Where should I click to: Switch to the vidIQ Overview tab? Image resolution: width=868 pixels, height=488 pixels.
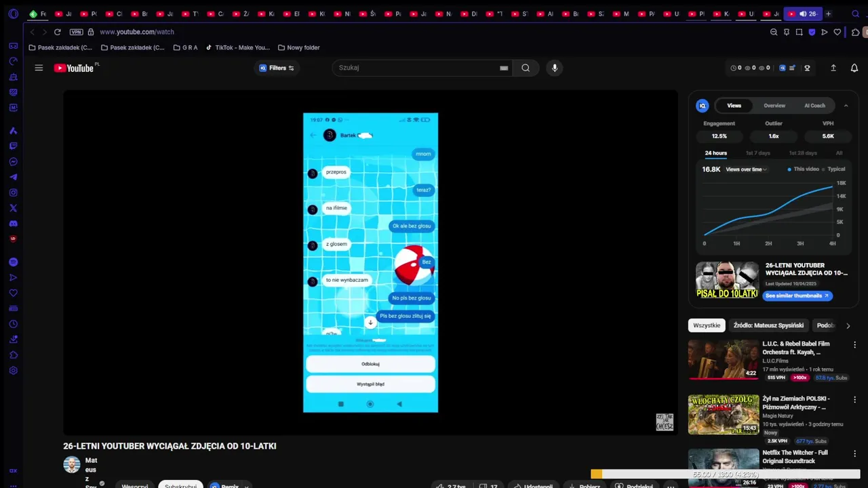[774, 106]
